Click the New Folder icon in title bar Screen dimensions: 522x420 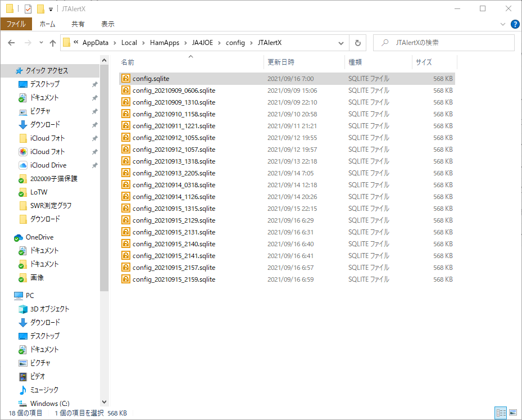[40, 8]
